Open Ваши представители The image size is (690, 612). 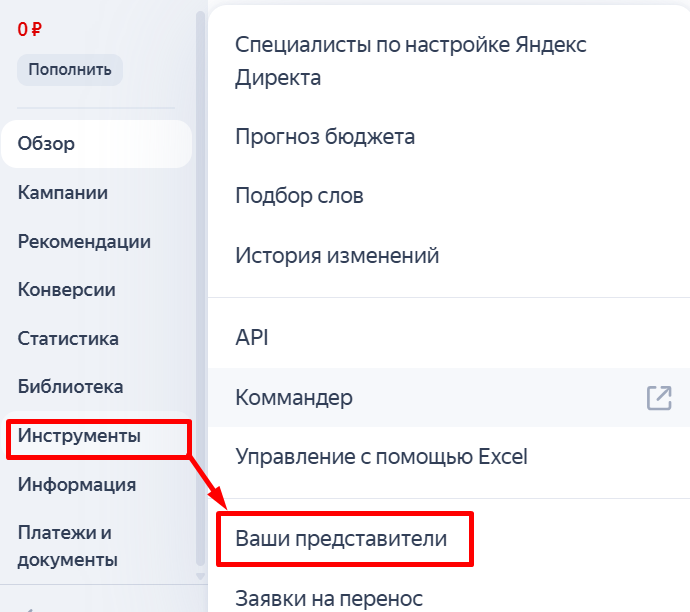(x=341, y=539)
